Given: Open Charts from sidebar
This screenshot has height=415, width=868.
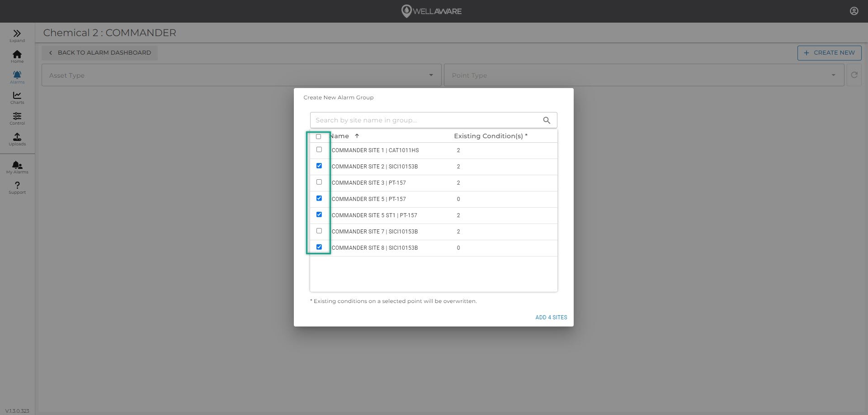Looking at the screenshot, I should (17, 98).
